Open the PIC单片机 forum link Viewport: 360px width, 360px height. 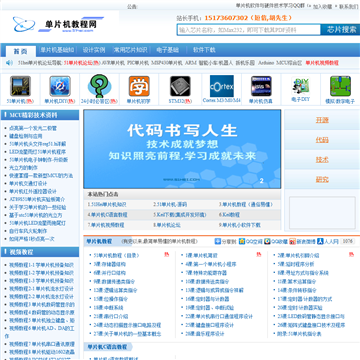tap(138, 63)
